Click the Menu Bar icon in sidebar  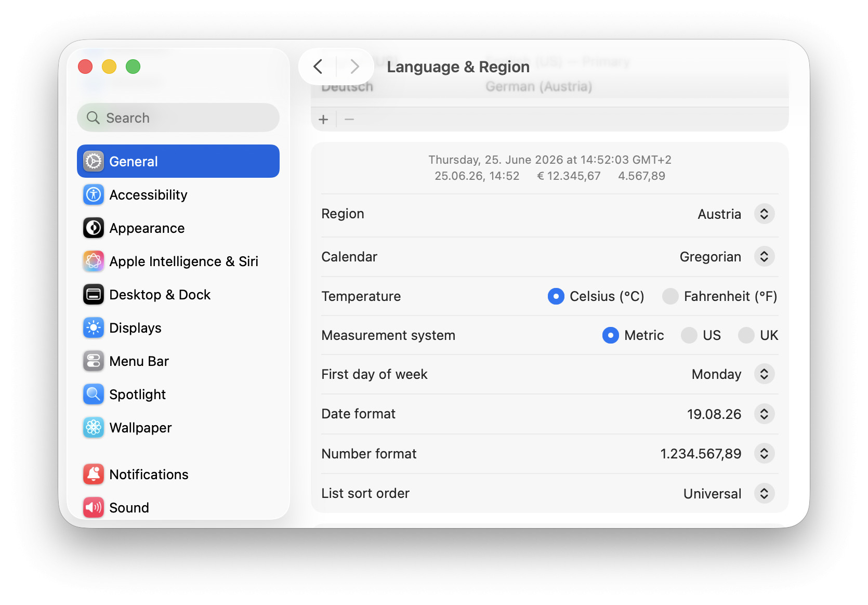[94, 361]
